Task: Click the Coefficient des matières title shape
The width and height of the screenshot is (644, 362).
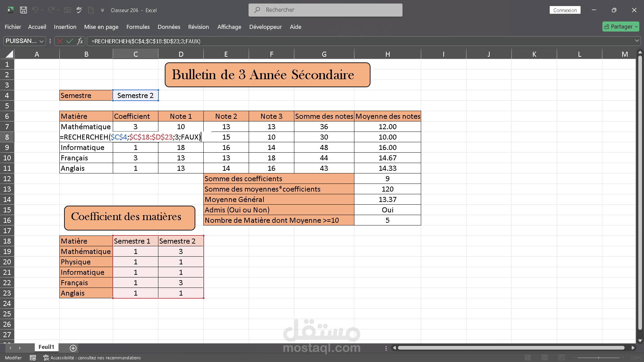Action: click(x=130, y=218)
